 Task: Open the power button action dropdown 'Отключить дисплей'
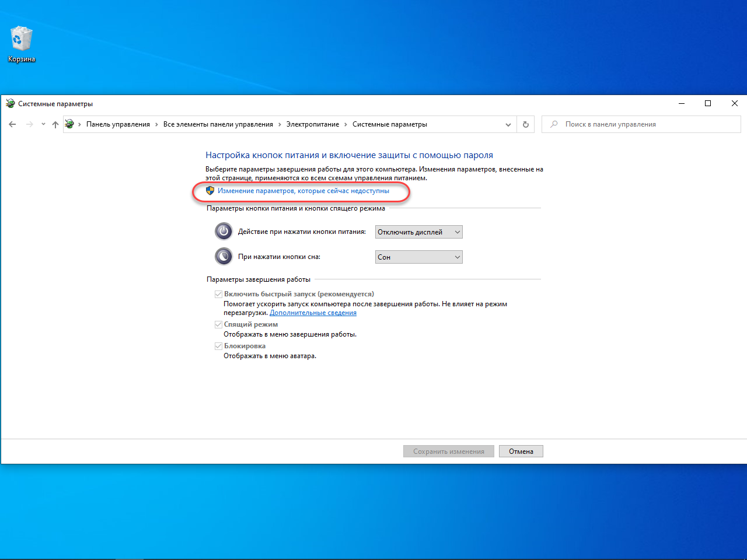point(419,232)
